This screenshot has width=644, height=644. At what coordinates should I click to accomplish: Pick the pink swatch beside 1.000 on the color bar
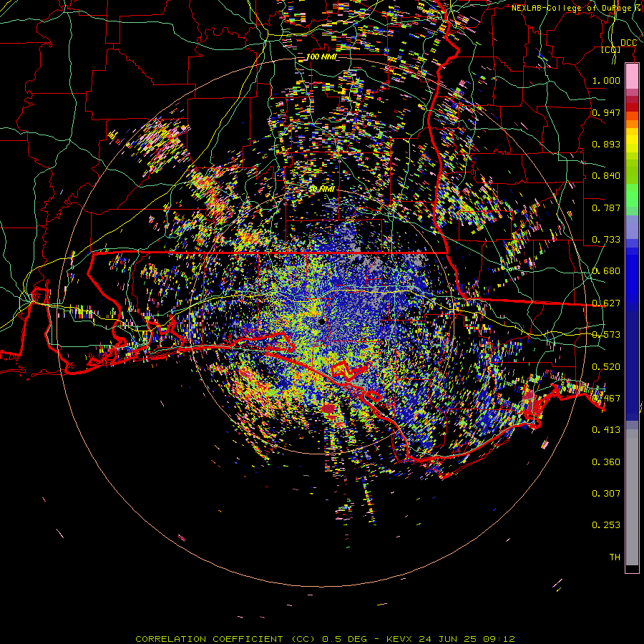point(632,77)
